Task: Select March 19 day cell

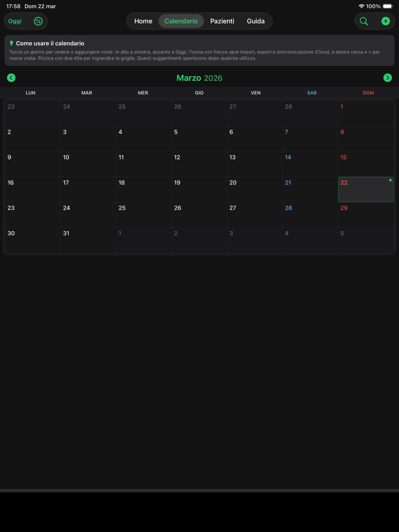Action: [x=199, y=189]
